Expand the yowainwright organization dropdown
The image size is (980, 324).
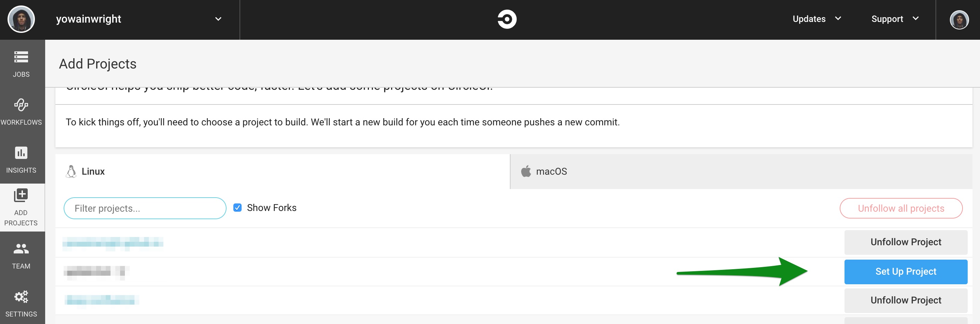click(x=218, y=18)
